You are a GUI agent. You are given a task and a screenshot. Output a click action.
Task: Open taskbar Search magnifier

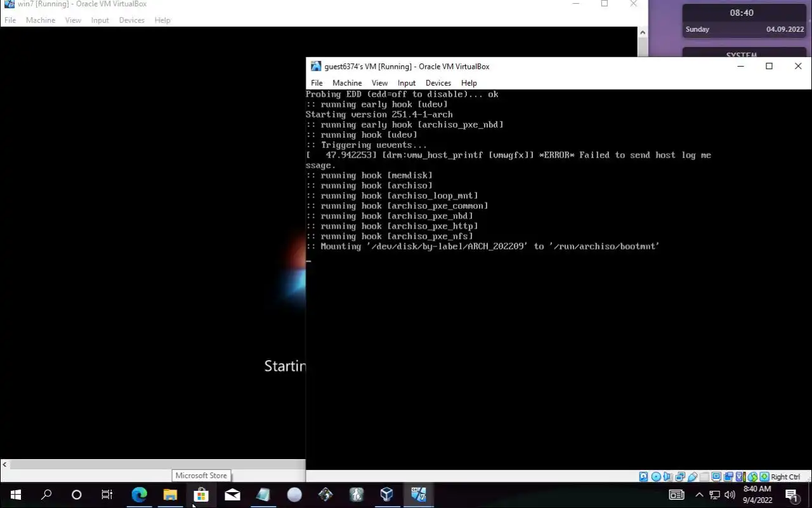click(46, 495)
